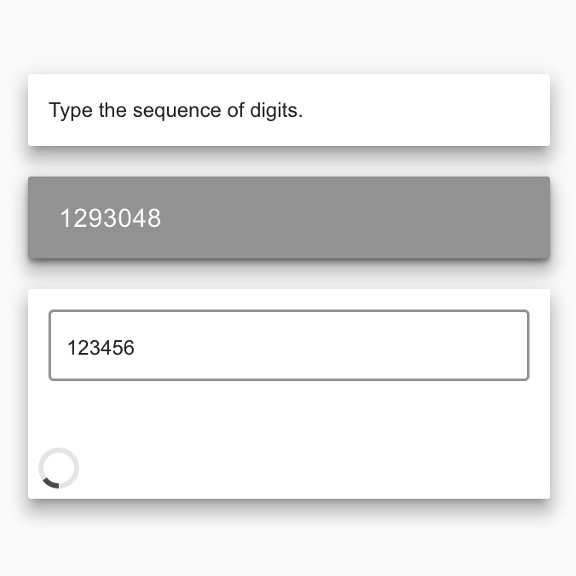576x576 pixels.
Task: Select the gray card showing 1293048
Action: point(289,217)
